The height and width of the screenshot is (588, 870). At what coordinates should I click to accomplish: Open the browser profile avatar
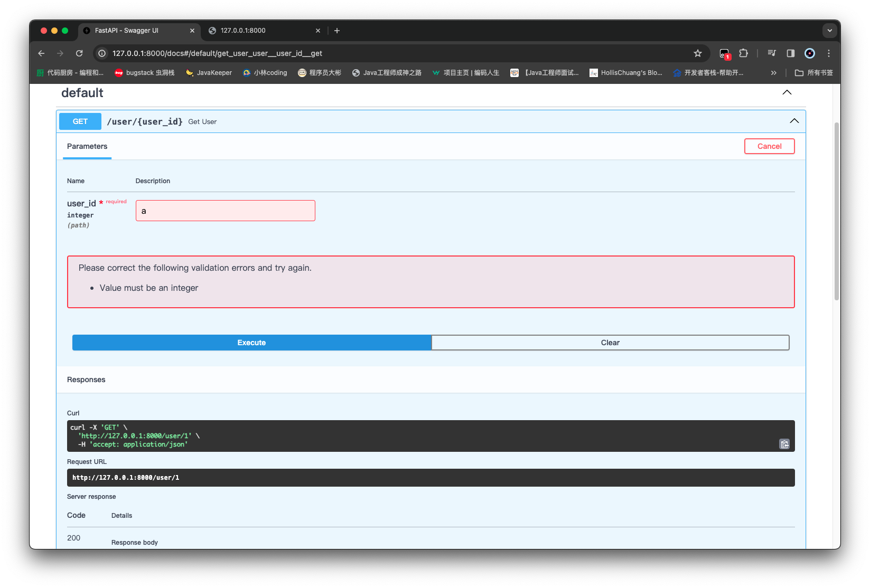click(x=810, y=53)
